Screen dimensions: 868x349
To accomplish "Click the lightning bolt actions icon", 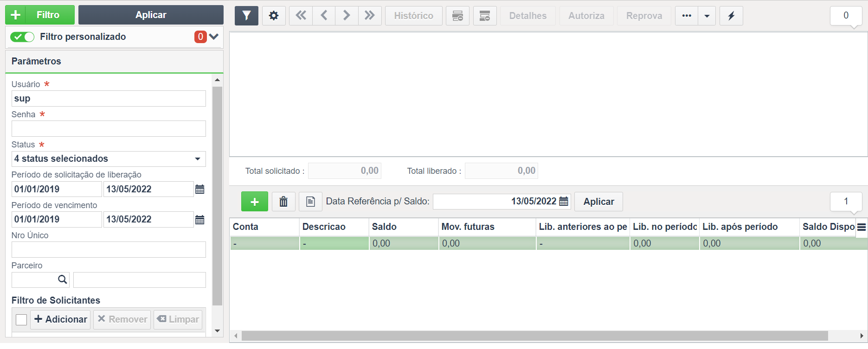I will [731, 16].
